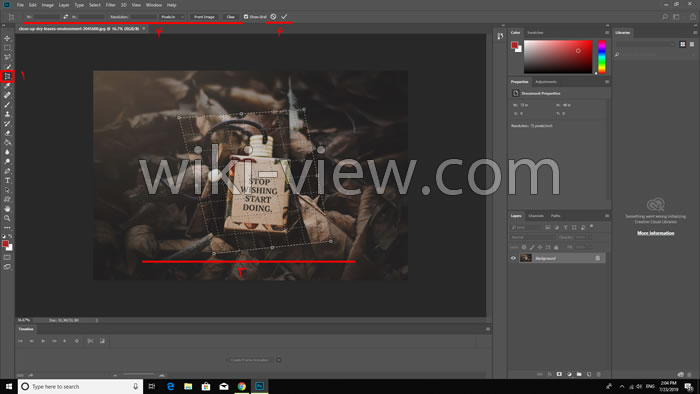
Task: Open the layer Opacity dropdown
Action: click(583, 237)
